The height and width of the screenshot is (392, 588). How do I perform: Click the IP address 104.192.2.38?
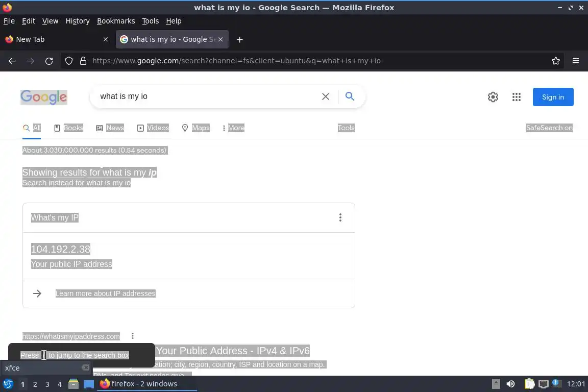coord(60,250)
